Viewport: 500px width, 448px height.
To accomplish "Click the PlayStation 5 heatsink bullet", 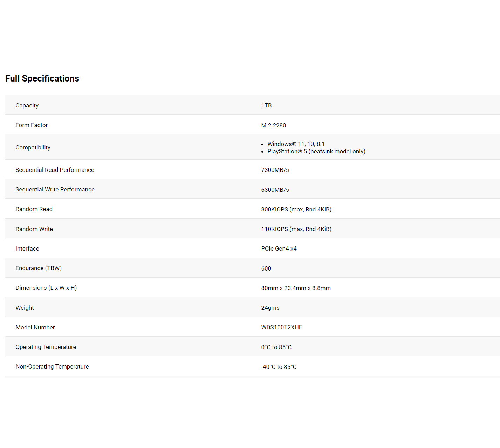I will (316, 151).
